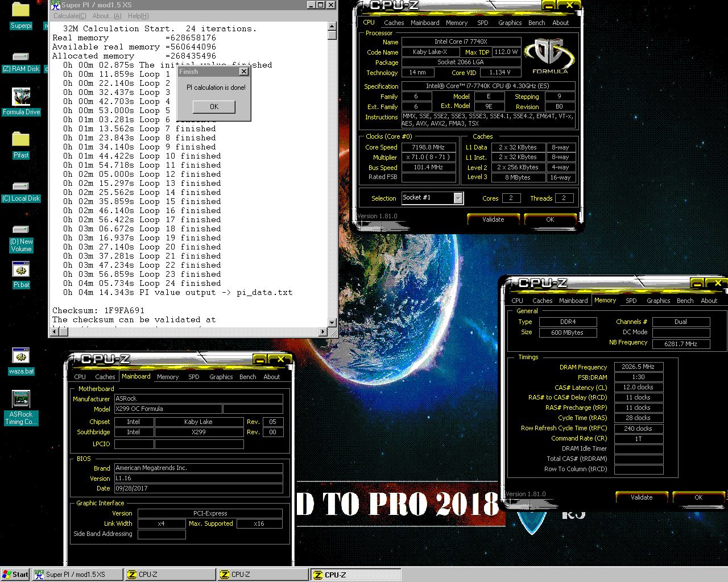728x582 pixels.
Task: Click the BIOS version L1.16 field
Action: [x=198, y=478]
